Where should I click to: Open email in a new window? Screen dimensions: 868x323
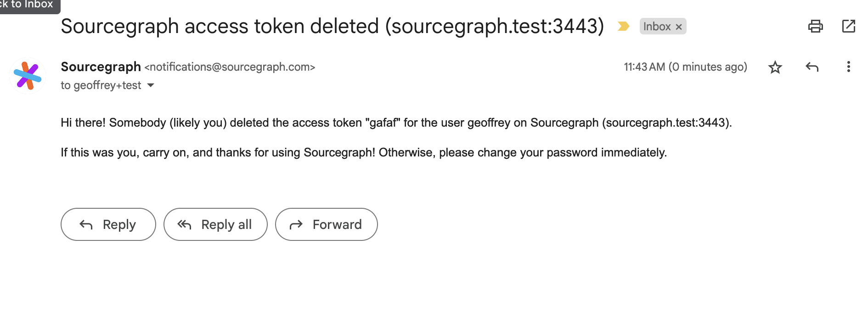pyautogui.click(x=848, y=26)
